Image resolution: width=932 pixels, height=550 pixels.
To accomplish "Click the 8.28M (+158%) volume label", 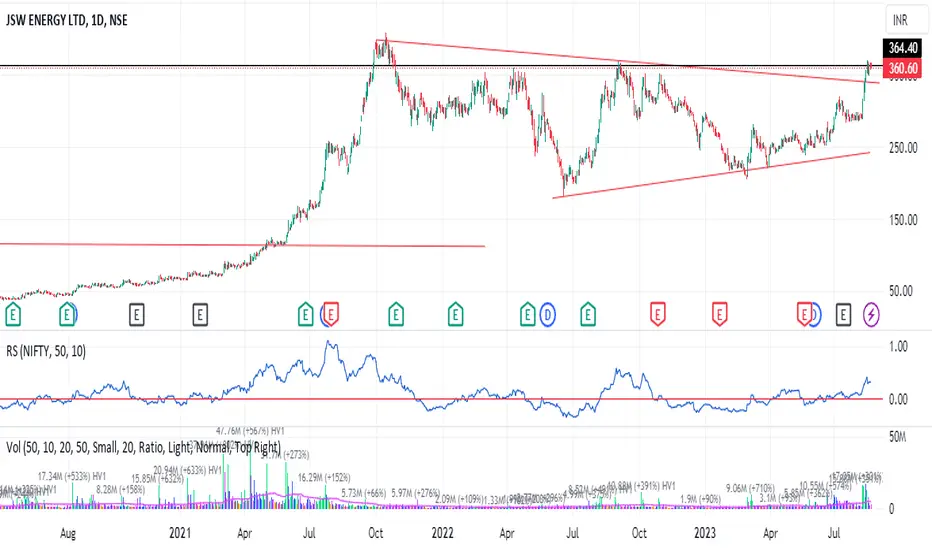I will [121, 489].
